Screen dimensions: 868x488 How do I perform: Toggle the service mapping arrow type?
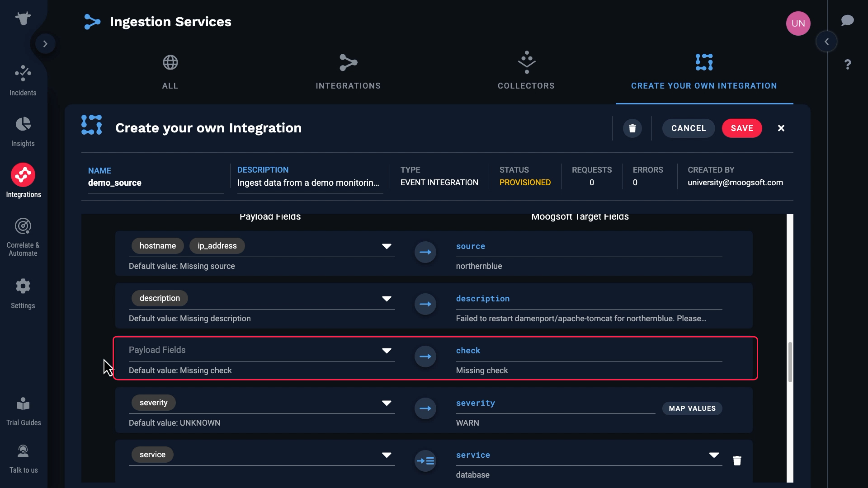[425, 461]
